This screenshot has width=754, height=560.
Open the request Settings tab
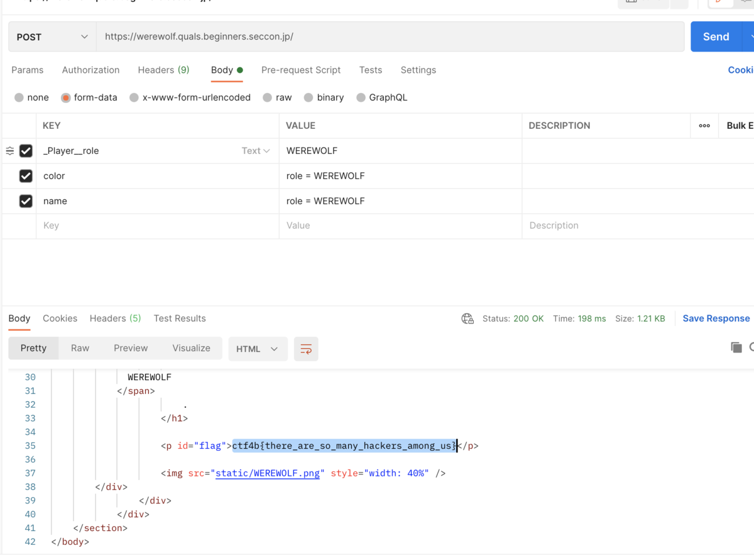[418, 70]
